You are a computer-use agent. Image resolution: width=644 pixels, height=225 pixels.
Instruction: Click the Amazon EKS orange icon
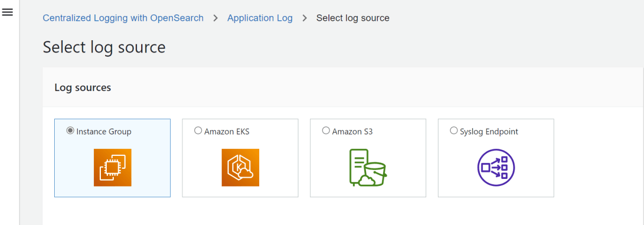240,168
